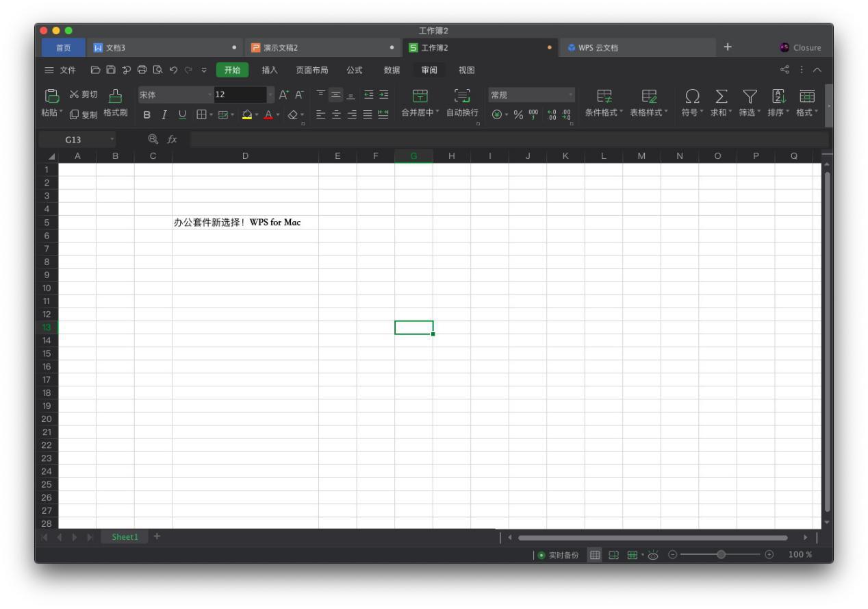Select the Sheet1 tab at the bottom
Screen dimensions: 868x609
[125, 537]
